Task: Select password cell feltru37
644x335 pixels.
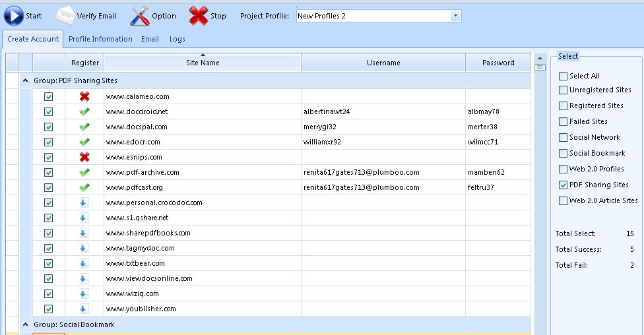Action: point(498,188)
